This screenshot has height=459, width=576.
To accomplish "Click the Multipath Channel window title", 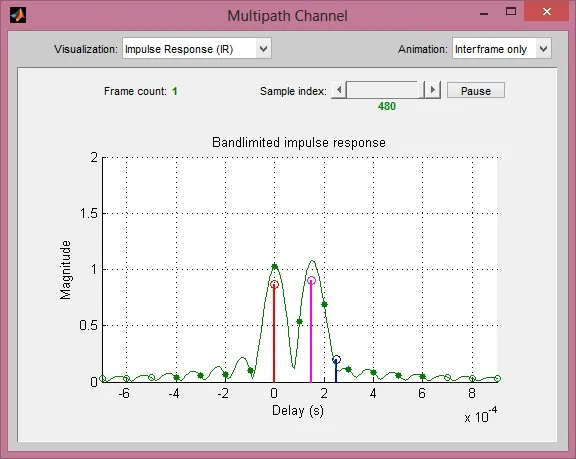I will pyautogui.click(x=287, y=16).
